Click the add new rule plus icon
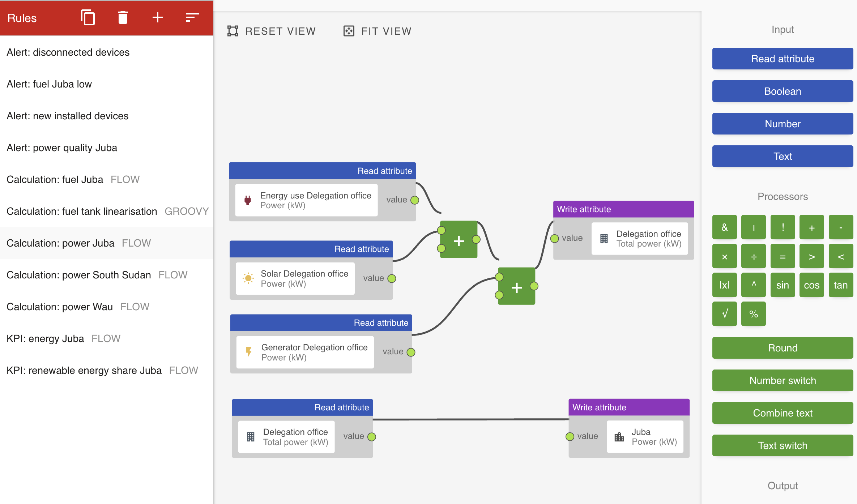Viewport: 857px width, 504px height. pos(158,17)
